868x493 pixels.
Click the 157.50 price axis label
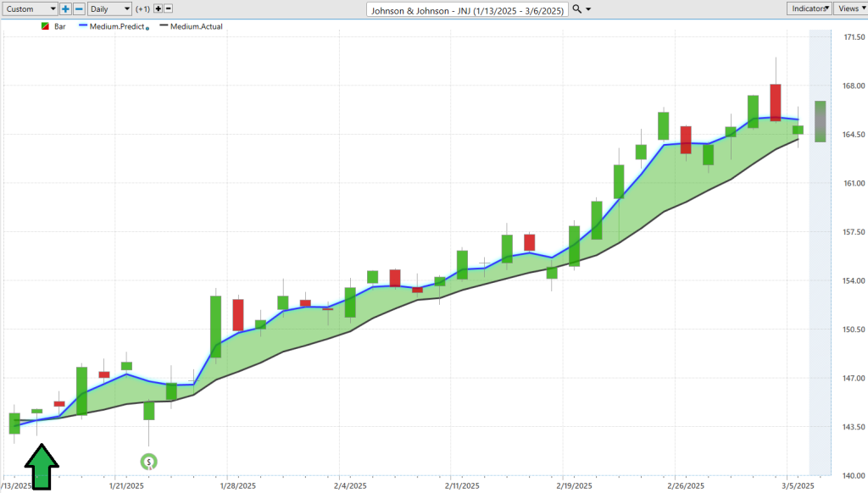(854, 232)
